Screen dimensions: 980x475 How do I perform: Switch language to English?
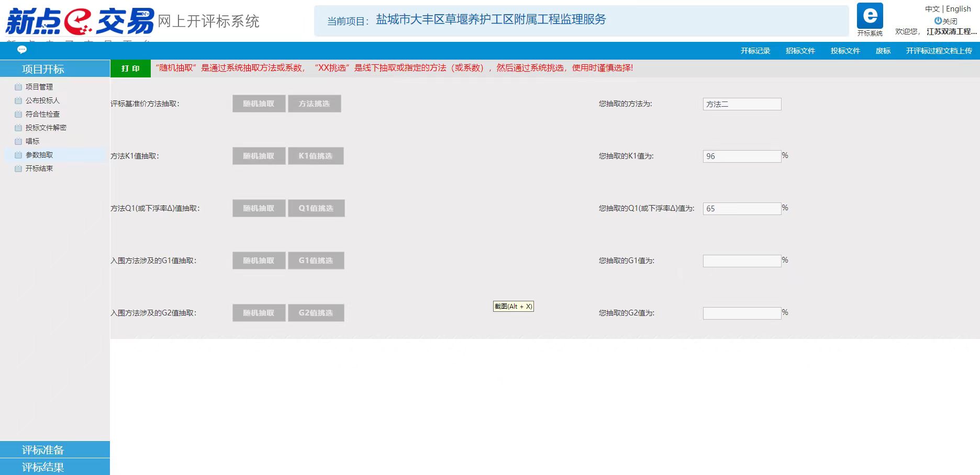coord(958,9)
